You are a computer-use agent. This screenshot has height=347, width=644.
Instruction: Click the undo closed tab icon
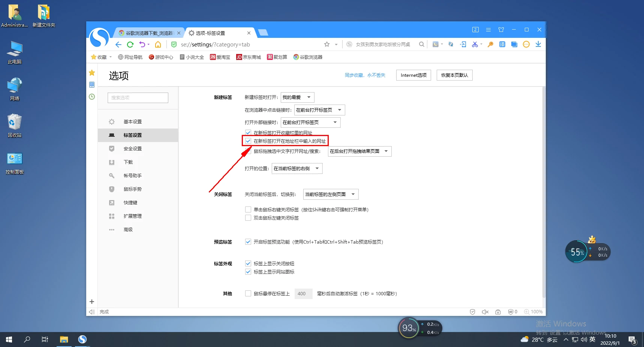click(142, 45)
